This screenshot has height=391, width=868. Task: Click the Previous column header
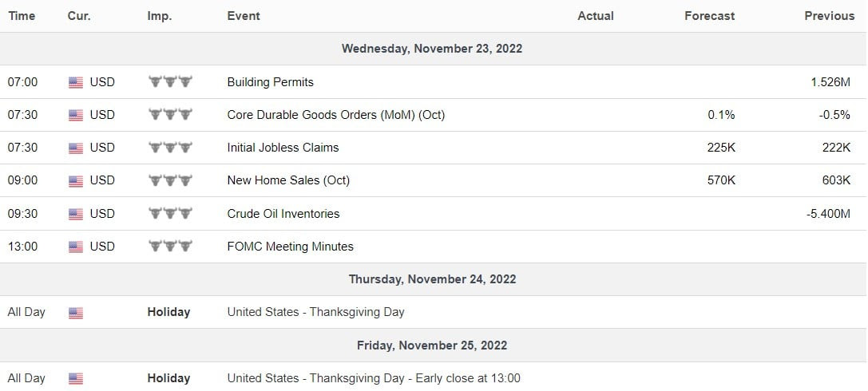point(829,16)
